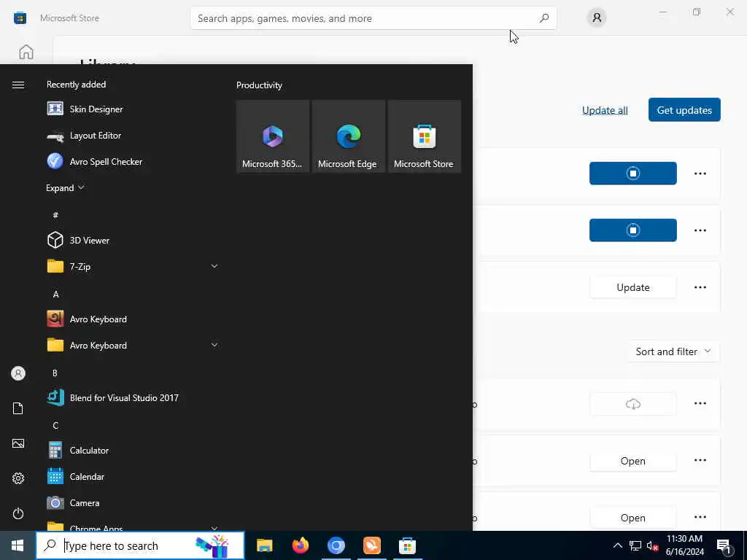Select the B letter header
This screenshot has height=560, width=747.
(55, 373)
